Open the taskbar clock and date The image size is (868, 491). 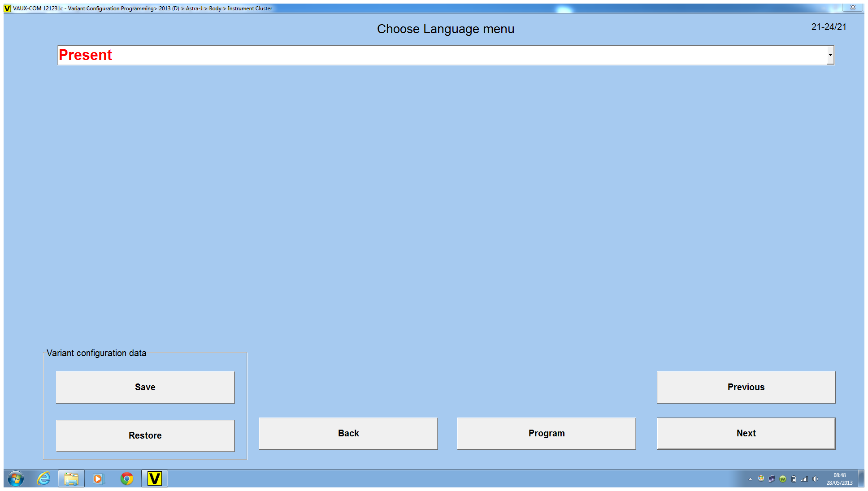[x=839, y=479]
